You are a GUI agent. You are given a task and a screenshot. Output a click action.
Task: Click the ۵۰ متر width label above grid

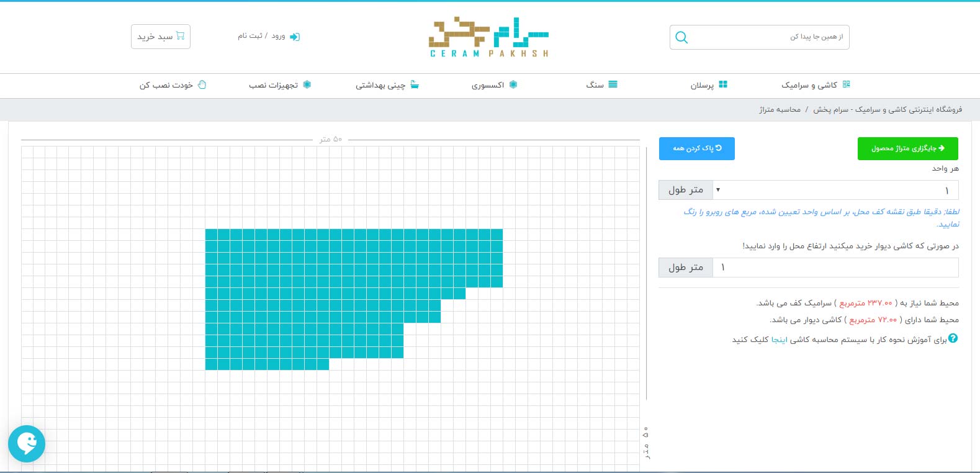[331, 139]
